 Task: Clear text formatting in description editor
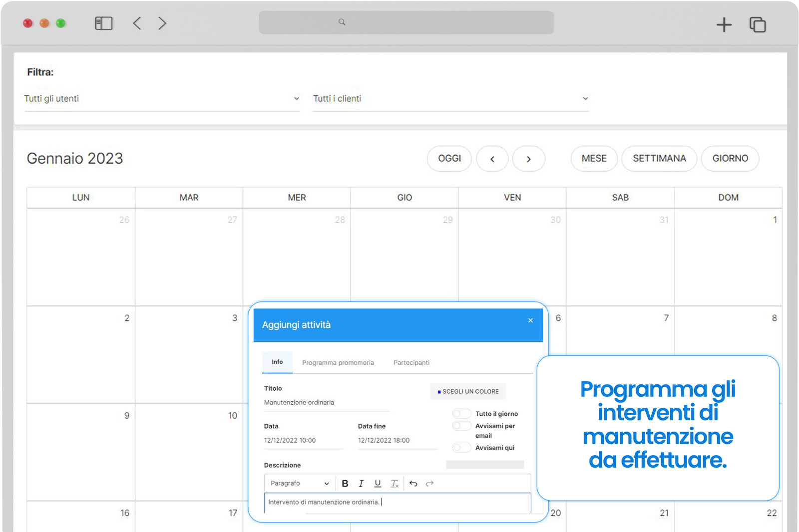tap(395, 484)
